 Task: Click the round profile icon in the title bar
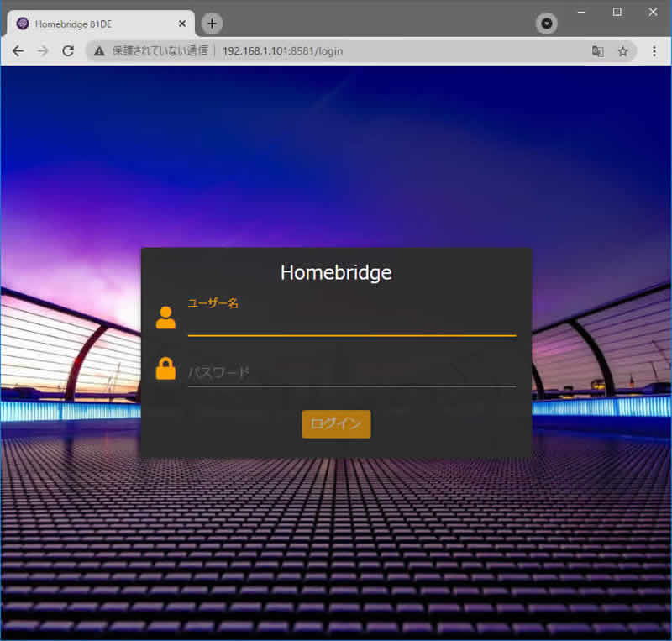point(547,24)
